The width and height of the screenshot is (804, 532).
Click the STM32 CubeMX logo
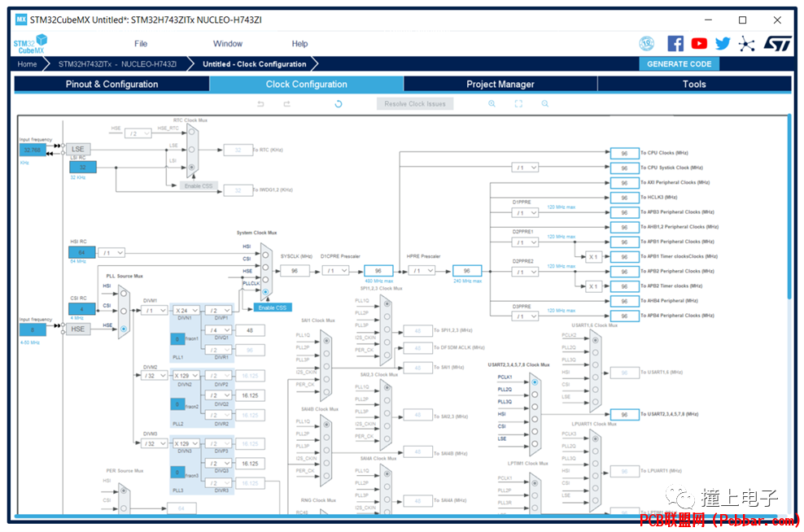coord(30,44)
